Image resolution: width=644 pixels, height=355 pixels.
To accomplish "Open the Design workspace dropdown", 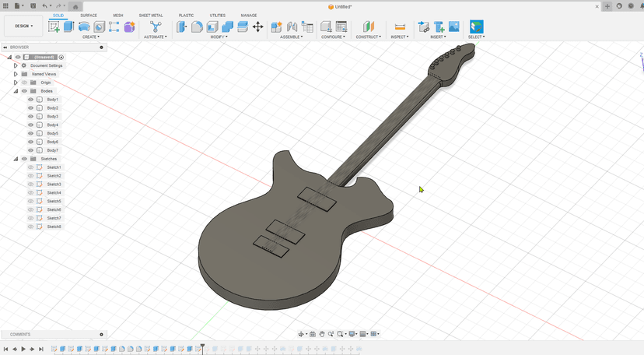I will click(23, 26).
